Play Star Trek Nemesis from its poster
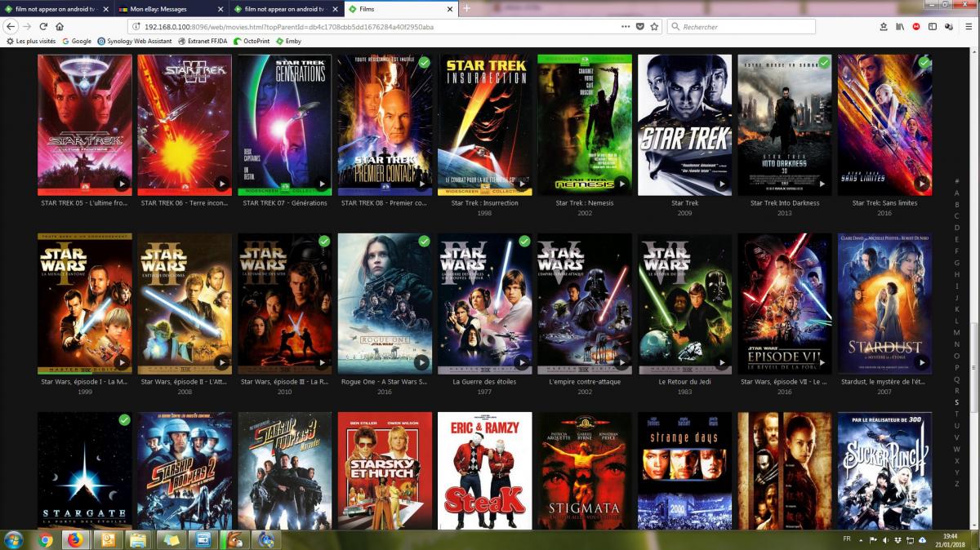The width and height of the screenshot is (980, 550). pos(621,184)
